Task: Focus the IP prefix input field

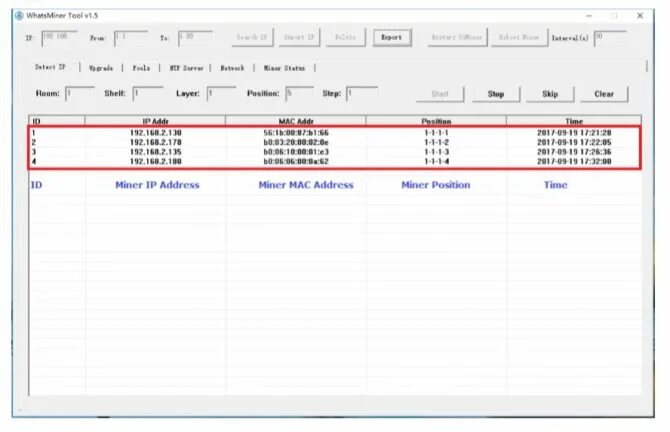Action: coord(59,38)
